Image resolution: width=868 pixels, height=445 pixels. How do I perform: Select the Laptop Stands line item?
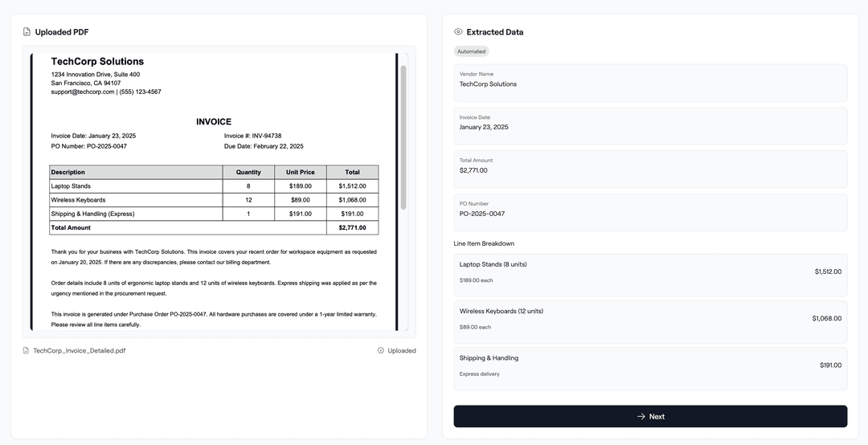(649, 271)
